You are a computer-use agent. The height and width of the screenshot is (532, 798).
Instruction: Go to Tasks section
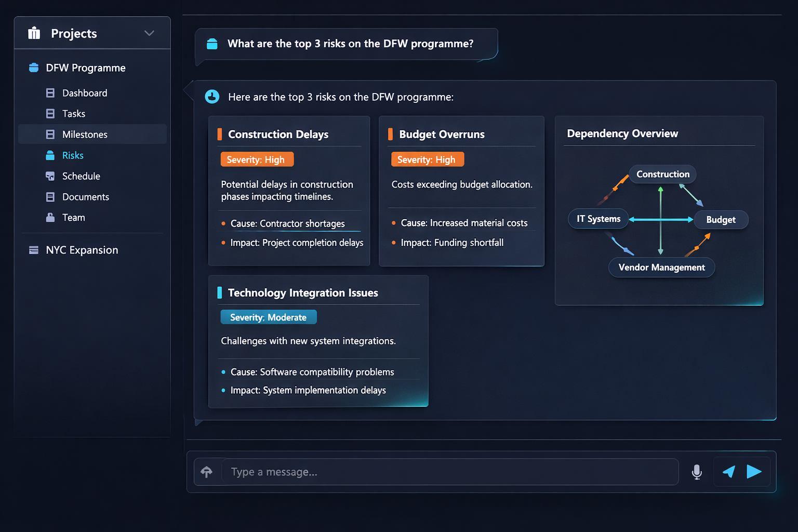[x=74, y=114]
